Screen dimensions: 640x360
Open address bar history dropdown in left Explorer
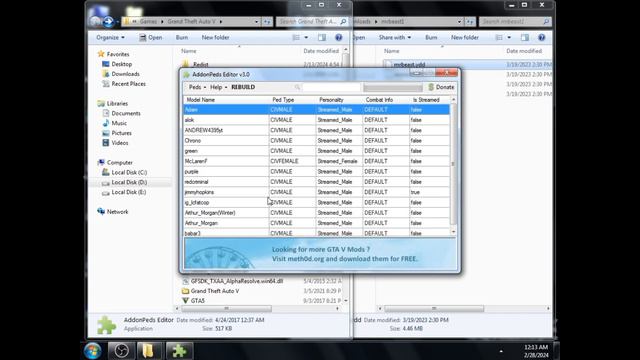pos(256,22)
